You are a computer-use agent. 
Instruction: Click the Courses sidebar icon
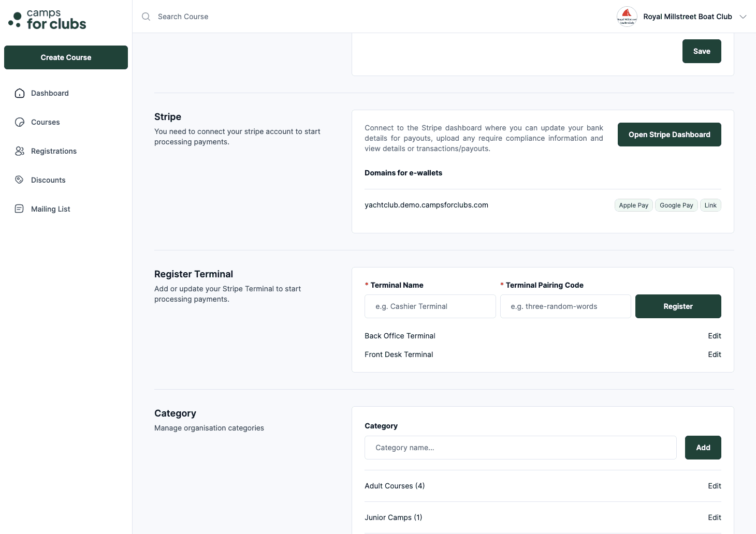20,122
